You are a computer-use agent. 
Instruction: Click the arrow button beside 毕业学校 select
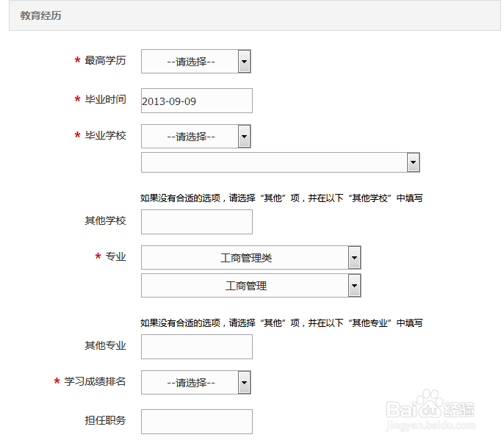[x=245, y=137]
